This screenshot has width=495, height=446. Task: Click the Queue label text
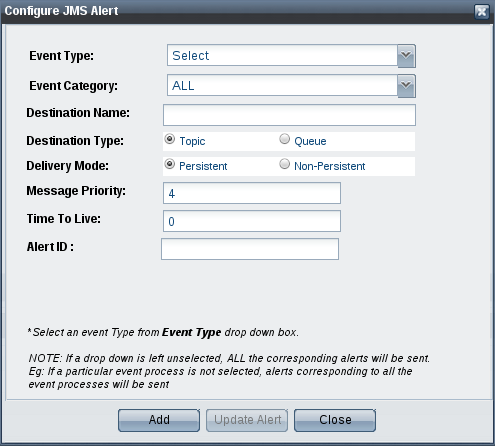coord(310,141)
